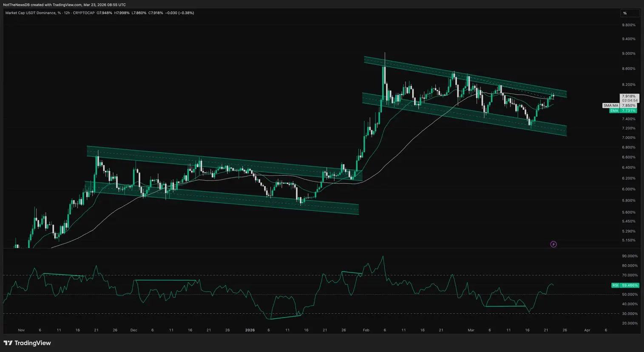This screenshot has height=352, width=644.
Task: Select the green RSI indicator label
Action: point(615,285)
